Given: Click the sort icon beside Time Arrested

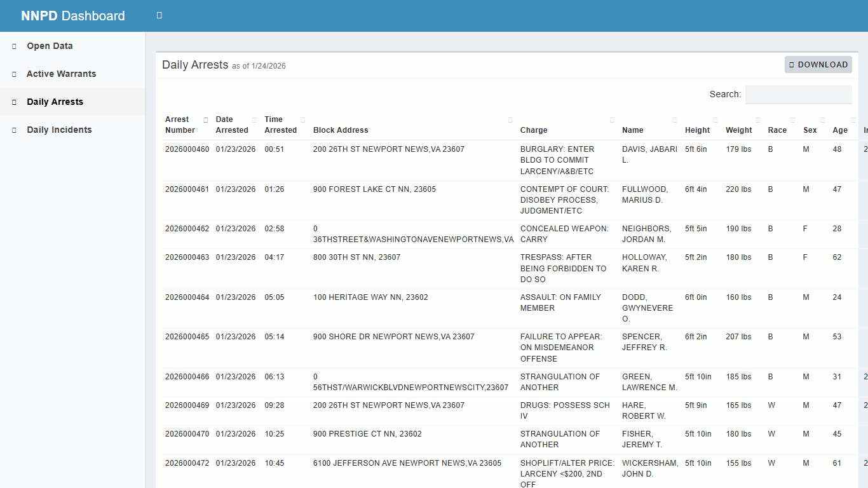Looking at the screenshot, I should click(x=302, y=119).
